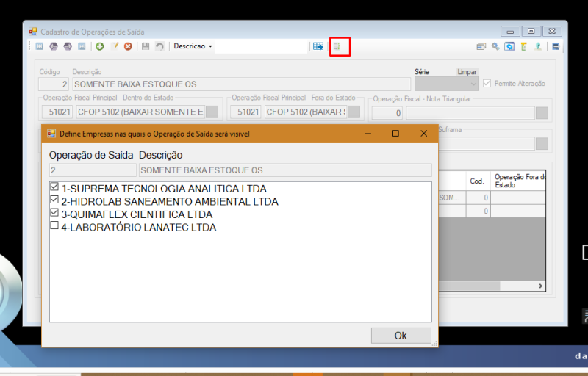Click Operação Fora do Estado column header

pyautogui.click(x=520, y=181)
